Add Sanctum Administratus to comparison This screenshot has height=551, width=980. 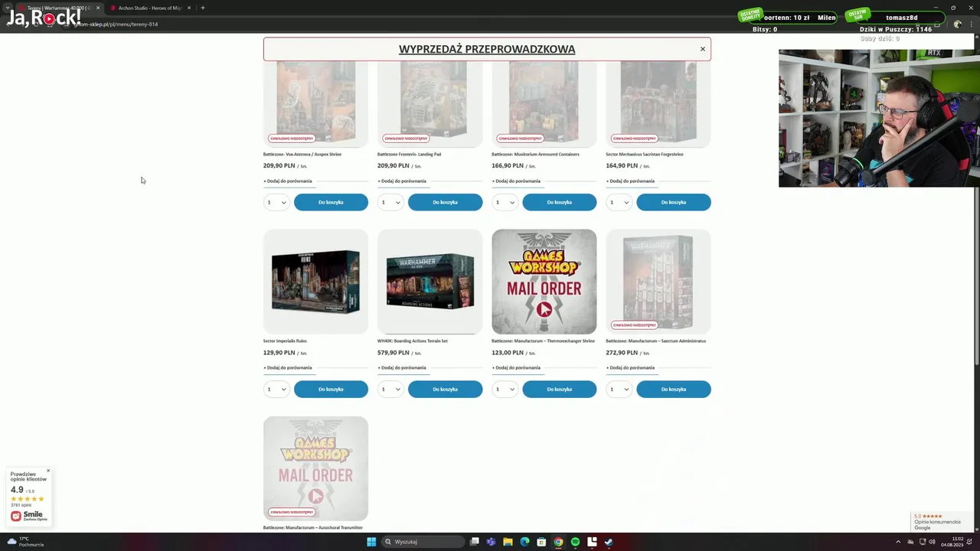tap(630, 368)
